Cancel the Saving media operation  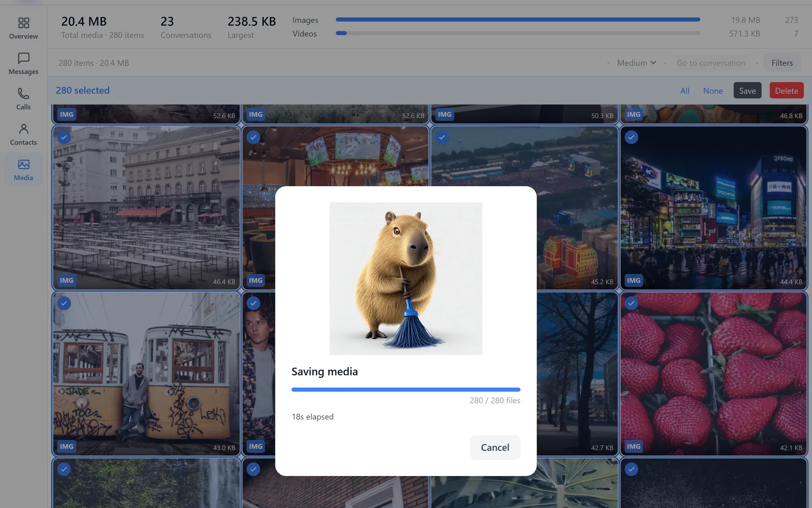pos(495,447)
